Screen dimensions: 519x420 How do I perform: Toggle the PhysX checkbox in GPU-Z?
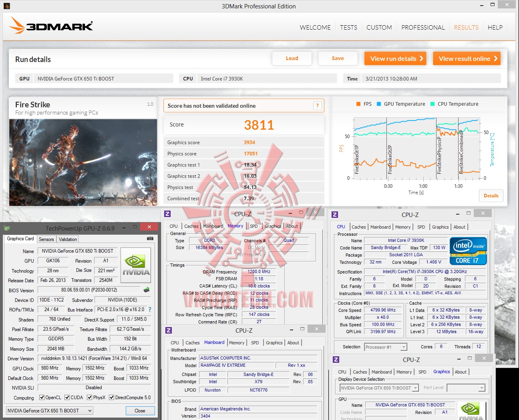pyautogui.click(x=89, y=398)
